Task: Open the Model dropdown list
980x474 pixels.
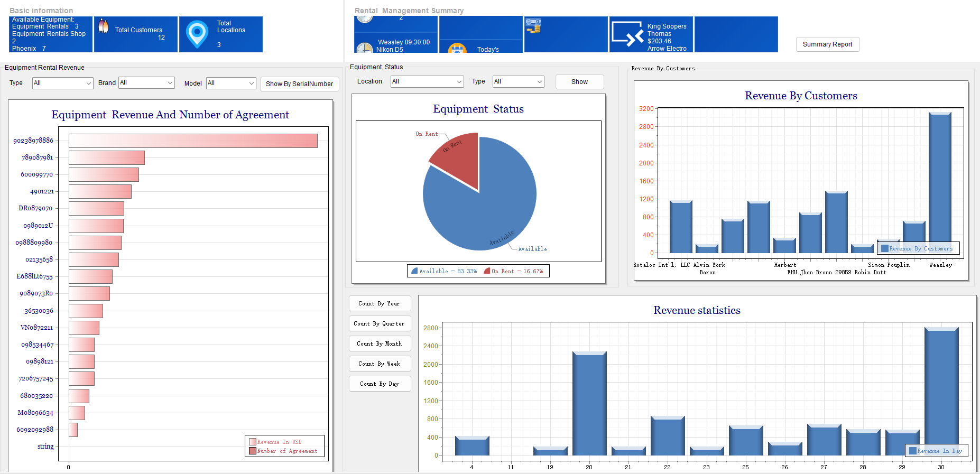Action: pos(231,83)
